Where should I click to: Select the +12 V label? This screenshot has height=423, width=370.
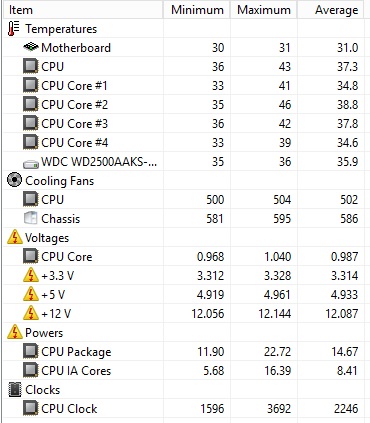click(x=56, y=314)
